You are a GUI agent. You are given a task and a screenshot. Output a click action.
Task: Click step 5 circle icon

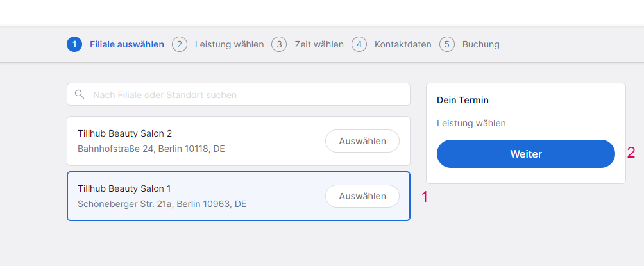[x=447, y=44]
